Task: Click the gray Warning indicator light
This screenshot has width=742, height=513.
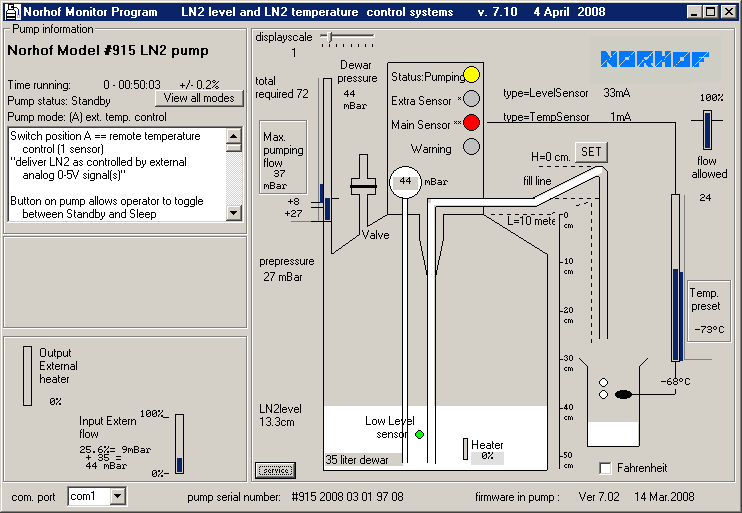Action: pos(471,147)
